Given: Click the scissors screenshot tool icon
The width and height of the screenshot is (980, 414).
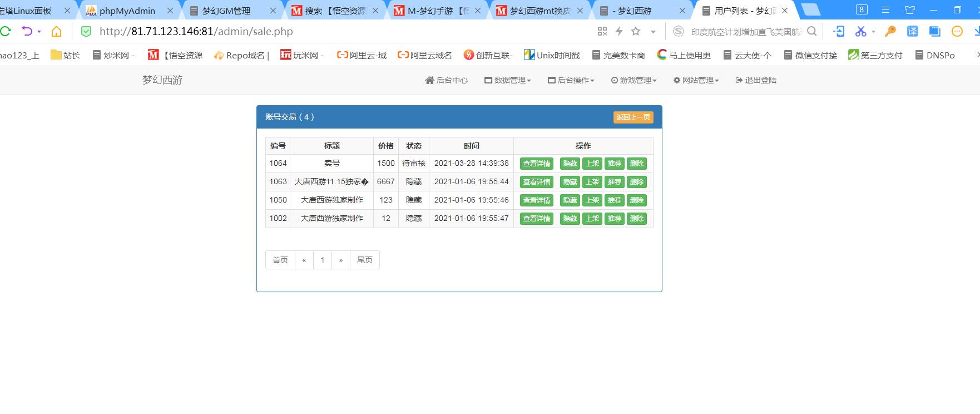Looking at the screenshot, I should tap(861, 32).
